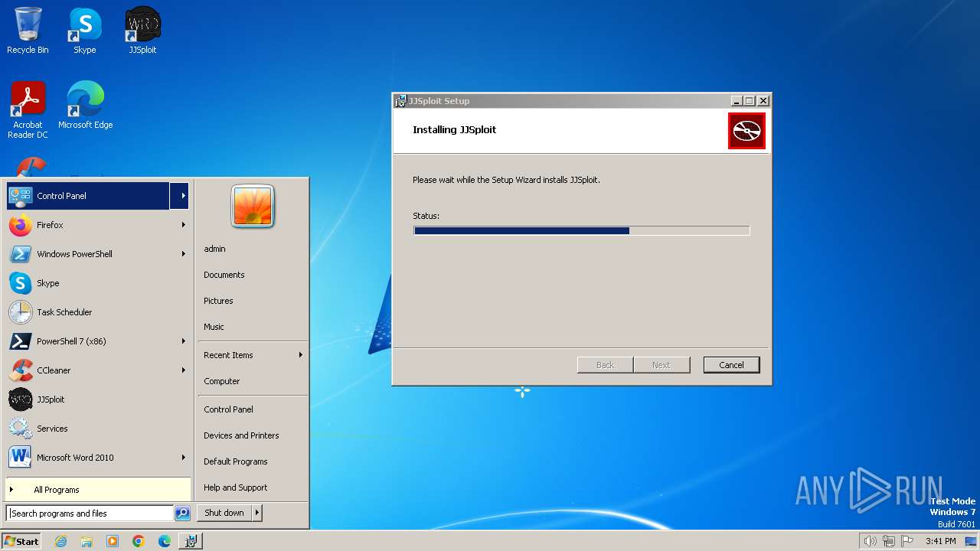Viewport: 980px width, 551px height.
Task: Click the user account picture thumbnail
Action: [x=253, y=206]
